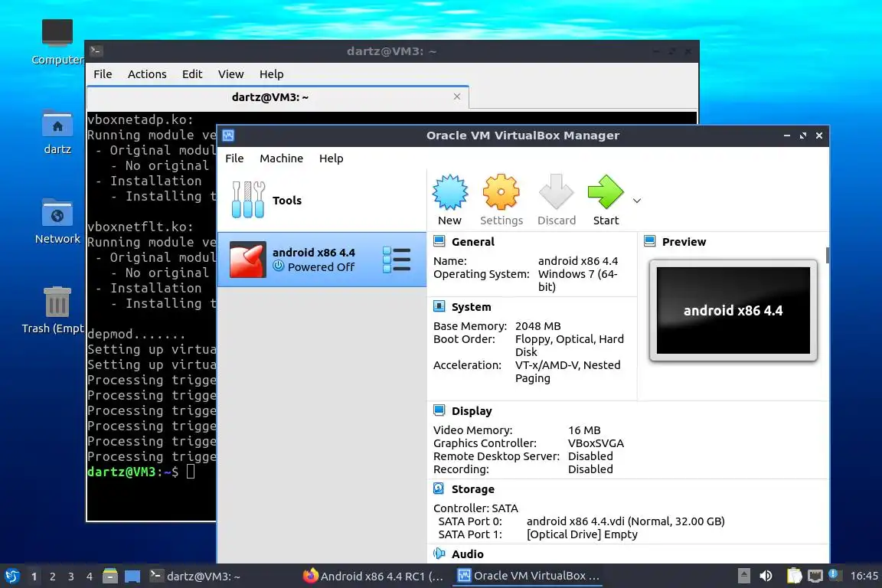Click the network monitor tray icon

pos(815,577)
